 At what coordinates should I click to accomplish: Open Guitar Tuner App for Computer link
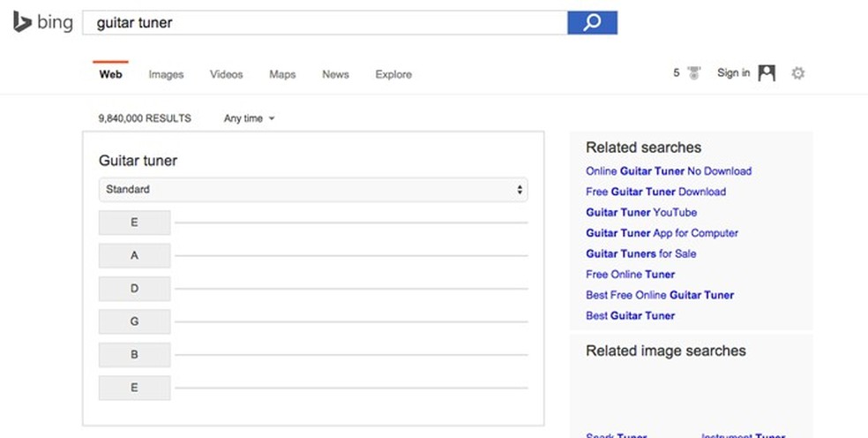[x=662, y=233]
